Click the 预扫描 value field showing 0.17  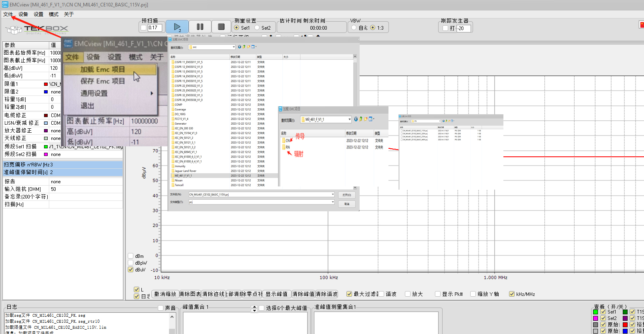[x=155, y=28]
